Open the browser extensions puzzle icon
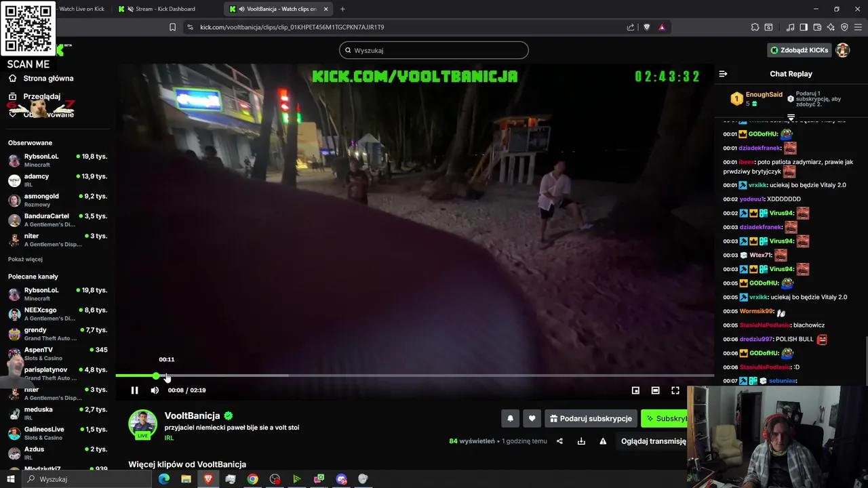868x488 pixels. pyautogui.click(x=755, y=27)
